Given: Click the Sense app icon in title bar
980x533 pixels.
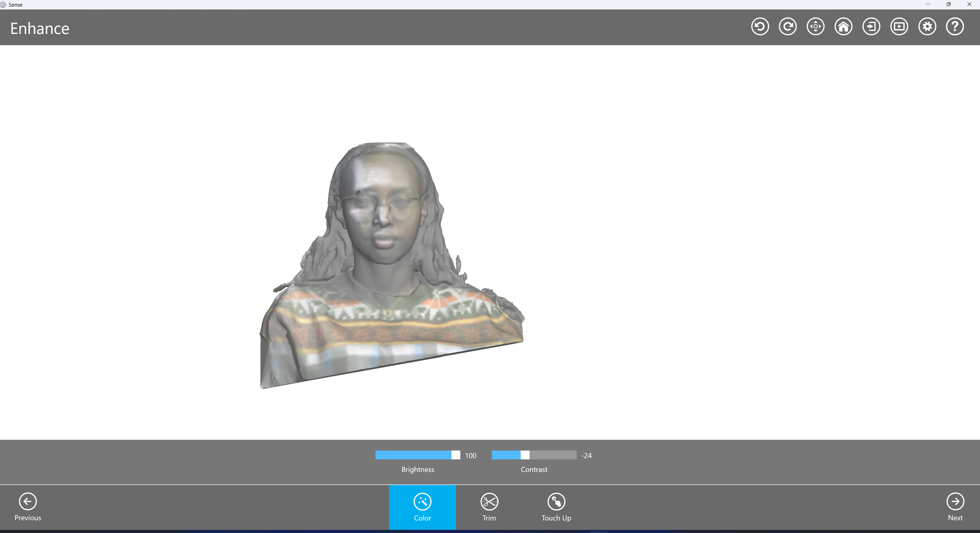Looking at the screenshot, I should pos(3,5).
